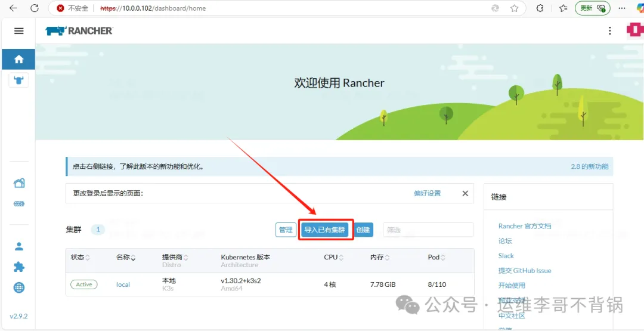Dismiss the login page preference banner
This screenshot has height=331, width=644.
tap(465, 193)
